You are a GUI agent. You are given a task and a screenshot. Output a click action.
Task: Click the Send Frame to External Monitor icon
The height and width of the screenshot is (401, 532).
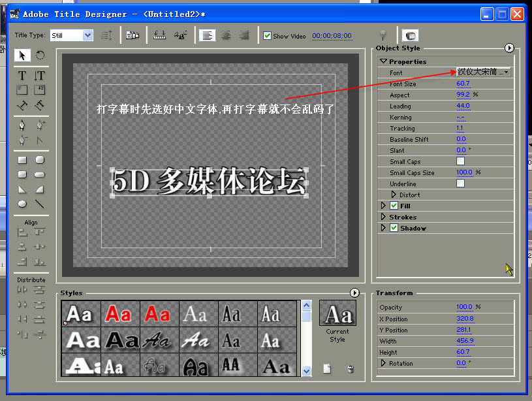tap(410, 36)
